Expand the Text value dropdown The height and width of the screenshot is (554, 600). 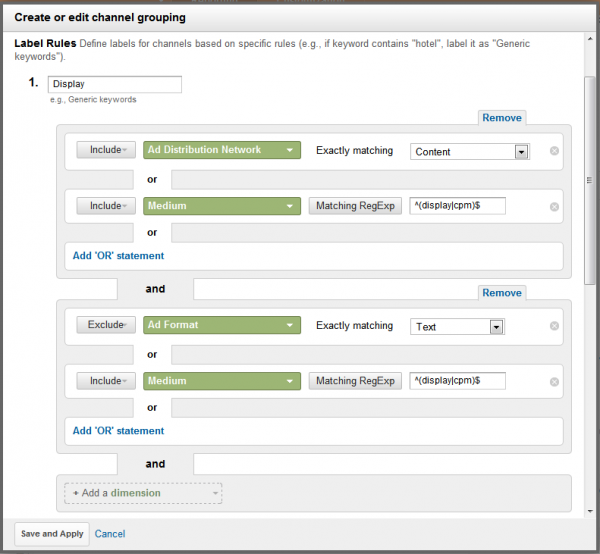(x=495, y=327)
